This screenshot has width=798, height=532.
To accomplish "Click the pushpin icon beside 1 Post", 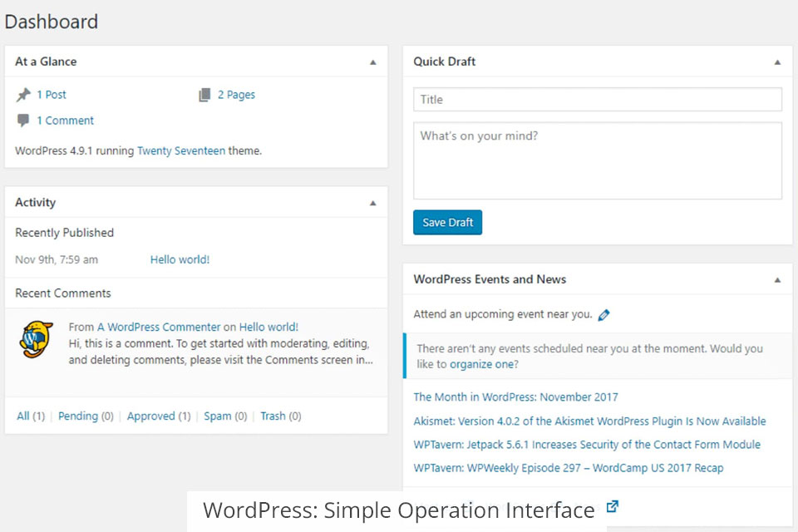I will [x=23, y=95].
